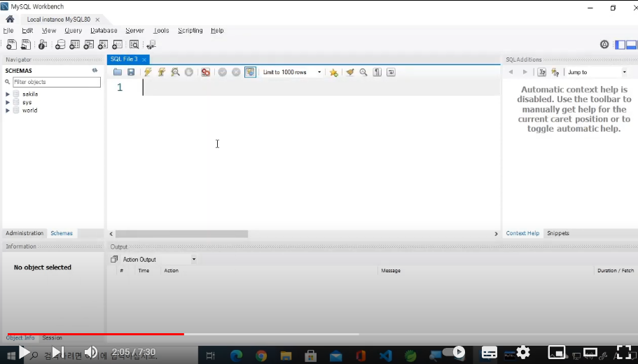Toggle the left sidebar panel visibility

(620, 44)
